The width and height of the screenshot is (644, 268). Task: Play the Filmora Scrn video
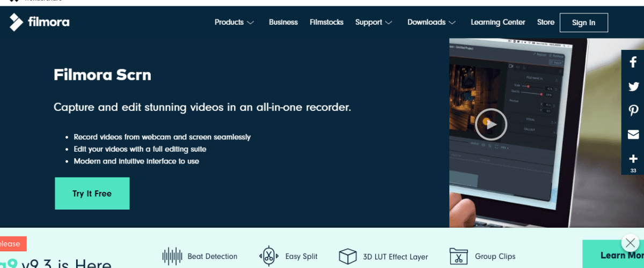pyautogui.click(x=491, y=124)
